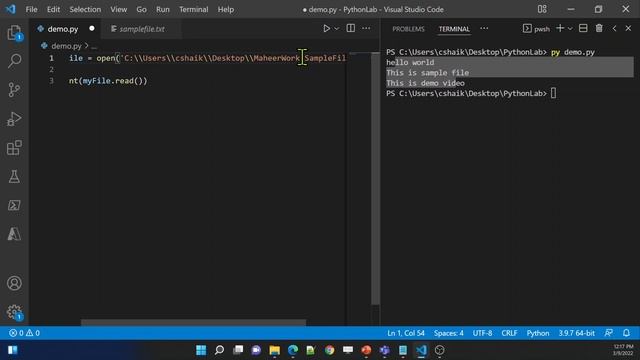Open the PowerShell sidebar icon
This screenshot has width=640, height=360.
click(14, 205)
